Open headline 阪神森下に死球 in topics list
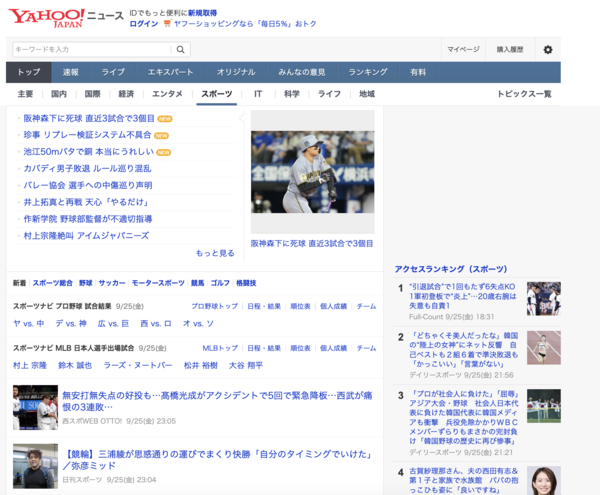 click(x=89, y=119)
